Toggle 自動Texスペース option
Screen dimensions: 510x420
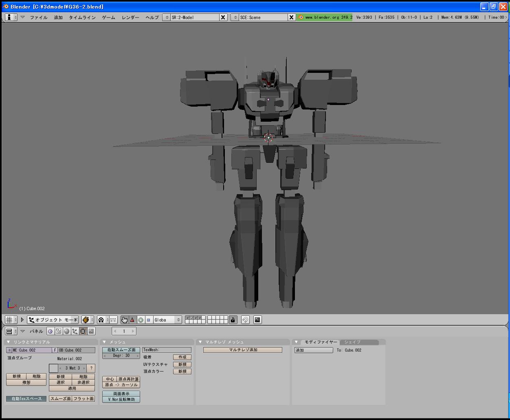click(26, 399)
